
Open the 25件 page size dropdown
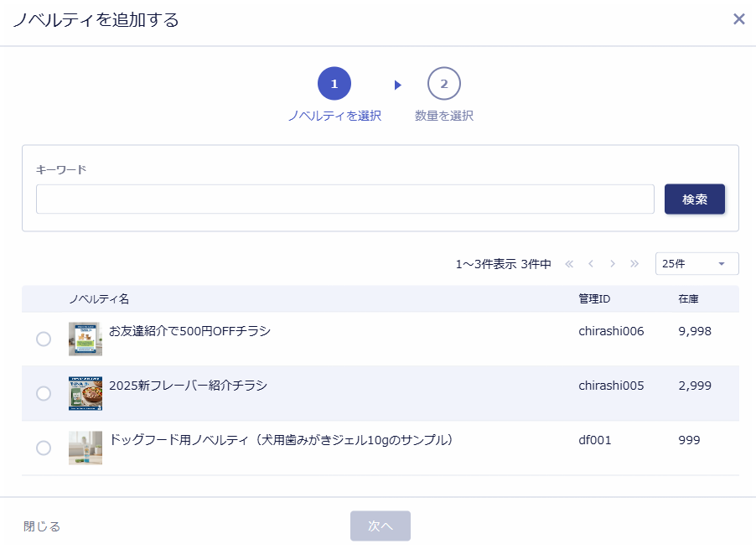click(x=696, y=264)
